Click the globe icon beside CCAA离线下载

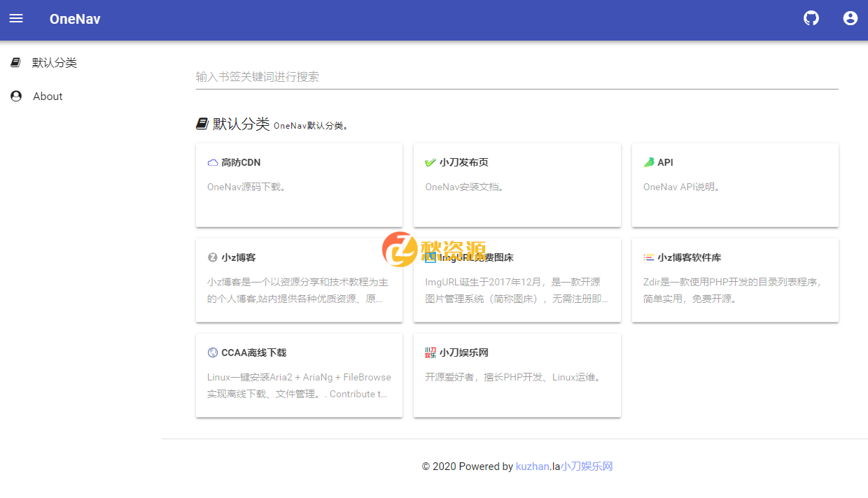213,353
